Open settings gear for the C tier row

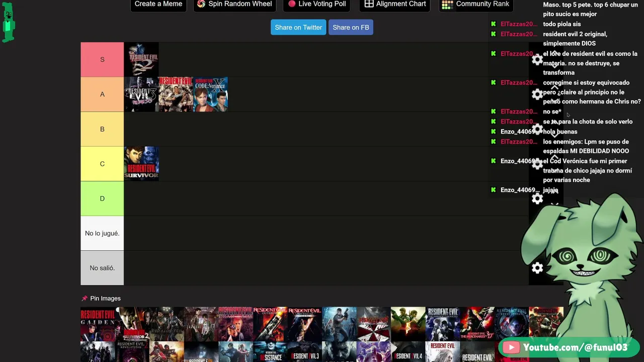click(x=537, y=164)
